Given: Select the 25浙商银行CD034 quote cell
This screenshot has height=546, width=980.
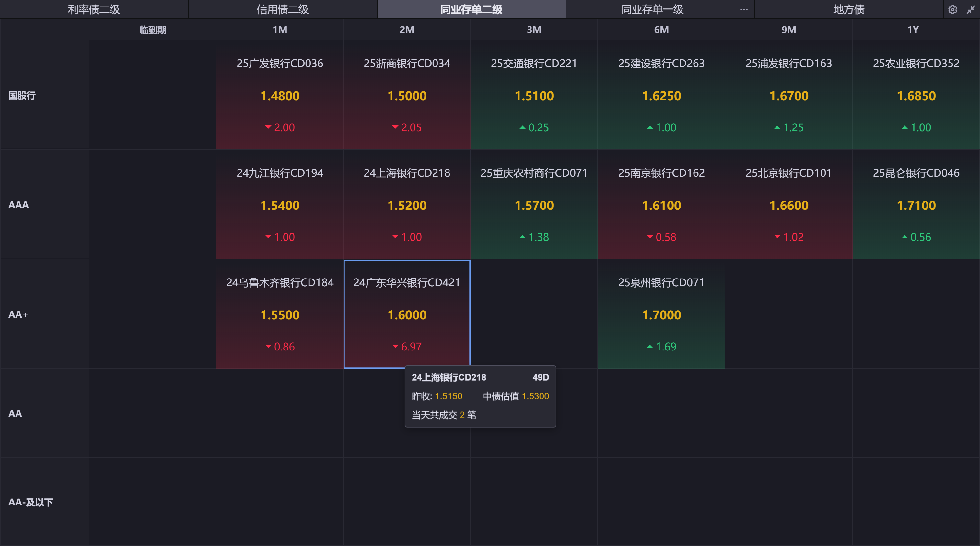Looking at the screenshot, I should (x=407, y=95).
